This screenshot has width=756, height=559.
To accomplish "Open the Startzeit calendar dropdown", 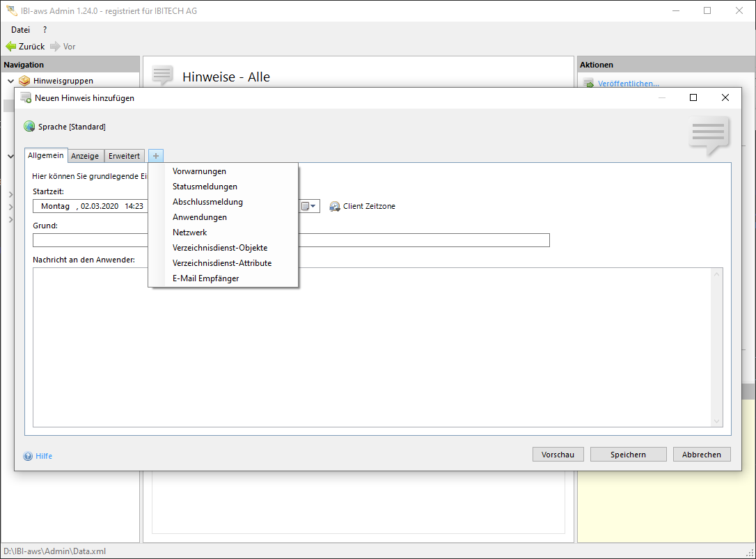I will click(308, 207).
